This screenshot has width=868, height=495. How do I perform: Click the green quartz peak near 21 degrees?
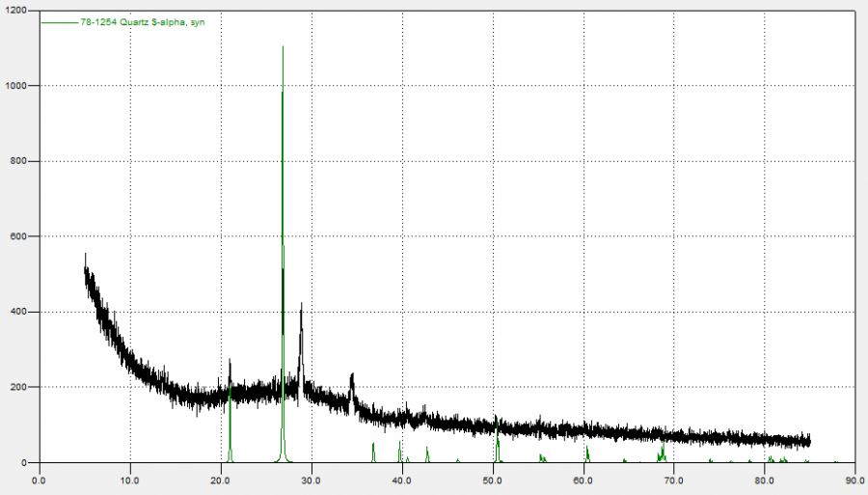230,424
